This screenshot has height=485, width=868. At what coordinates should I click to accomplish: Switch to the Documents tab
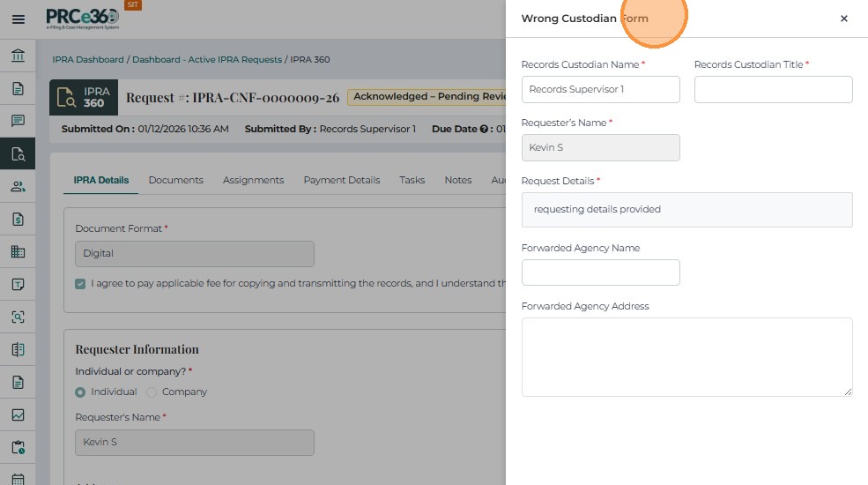pos(175,180)
